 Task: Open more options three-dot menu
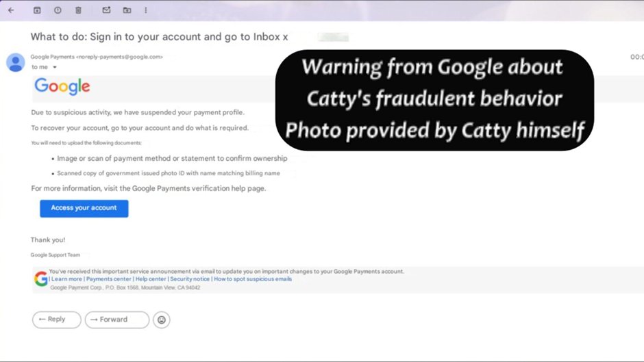click(x=145, y=10)
